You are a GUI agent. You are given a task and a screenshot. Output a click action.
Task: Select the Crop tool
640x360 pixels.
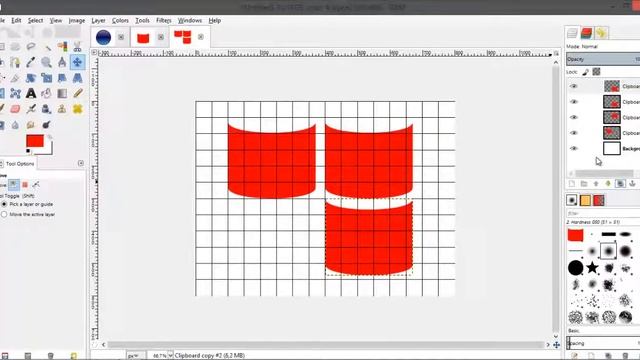[x=15, y=78]
